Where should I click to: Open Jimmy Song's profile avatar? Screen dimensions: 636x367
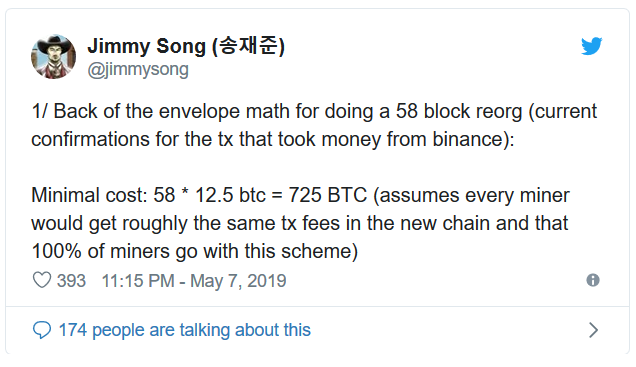[54, 56]
